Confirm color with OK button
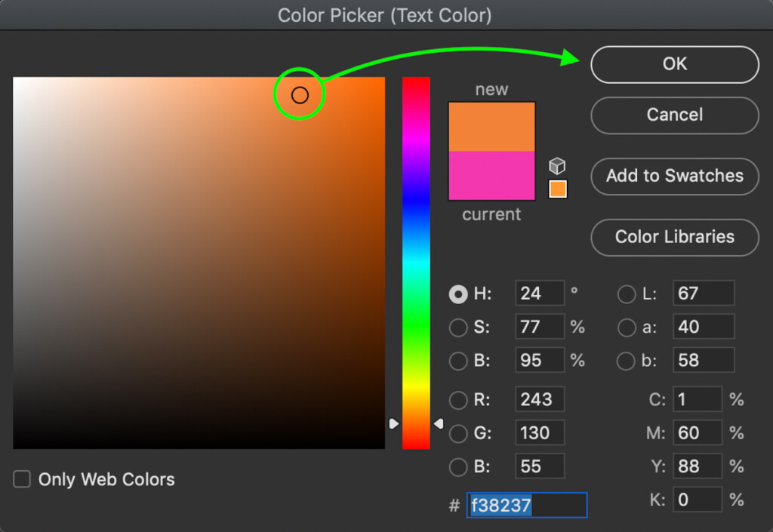773x532 pixels. point(674,64)
